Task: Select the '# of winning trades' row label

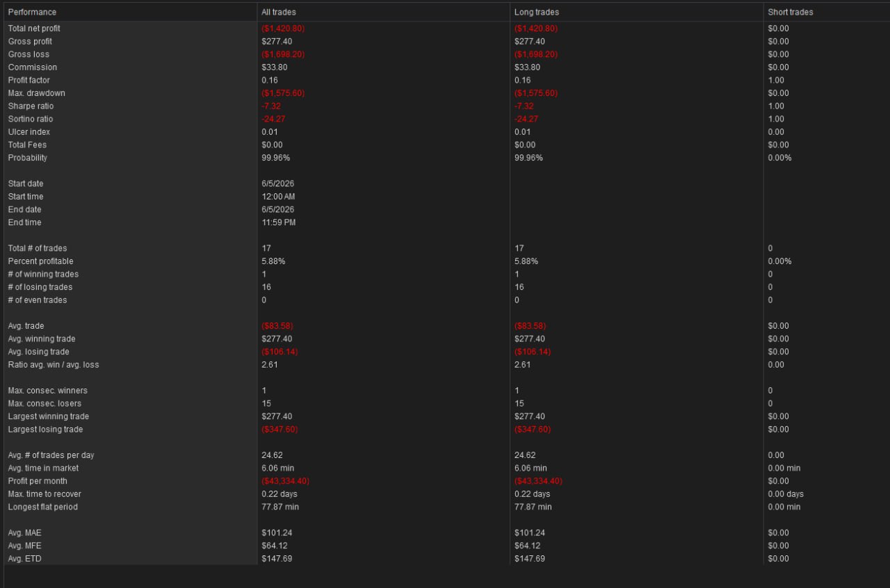Action: (x=44, y=275)
